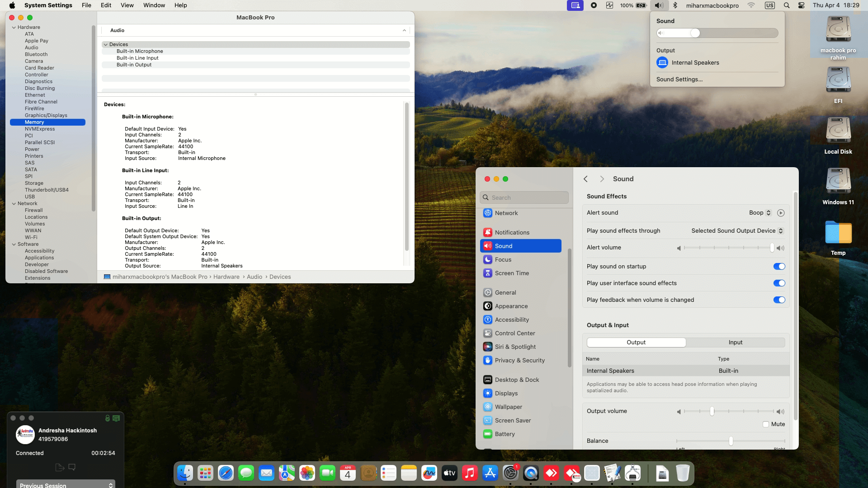Image resolution: width=868 pixels, height=488 pixels.
Task: Open the Alert sound Boop dropdown
Action: point(760,213)
